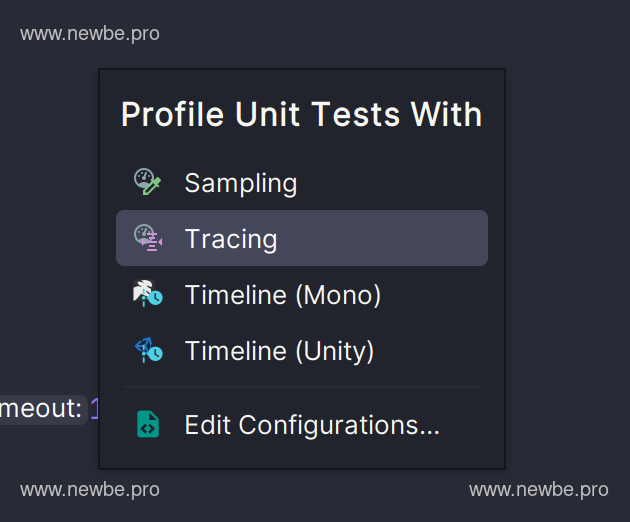Click the timeout inlay hint label
The width and height of the screenshot is (630, 522).
(x=41, y=408)
